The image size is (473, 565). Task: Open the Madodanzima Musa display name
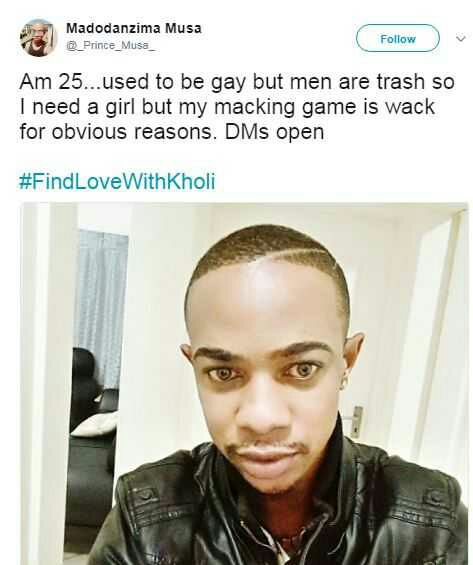pos(134,28)
